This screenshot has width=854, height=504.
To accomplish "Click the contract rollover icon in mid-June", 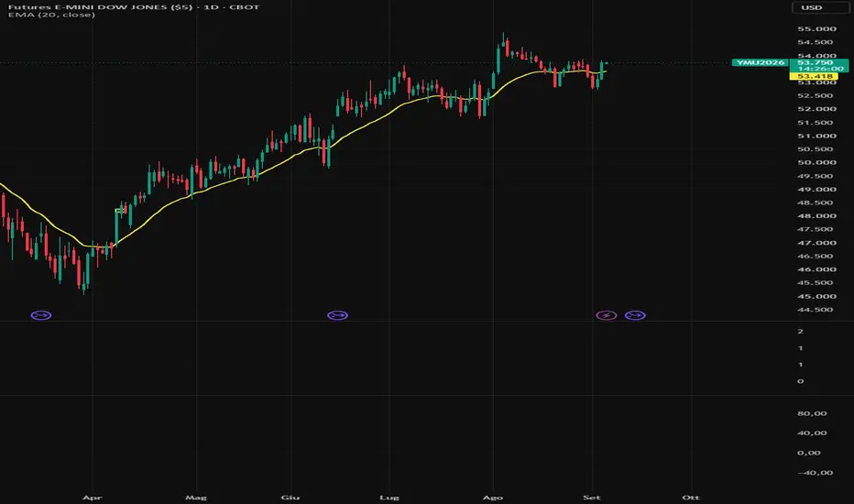I will [338, 315].
